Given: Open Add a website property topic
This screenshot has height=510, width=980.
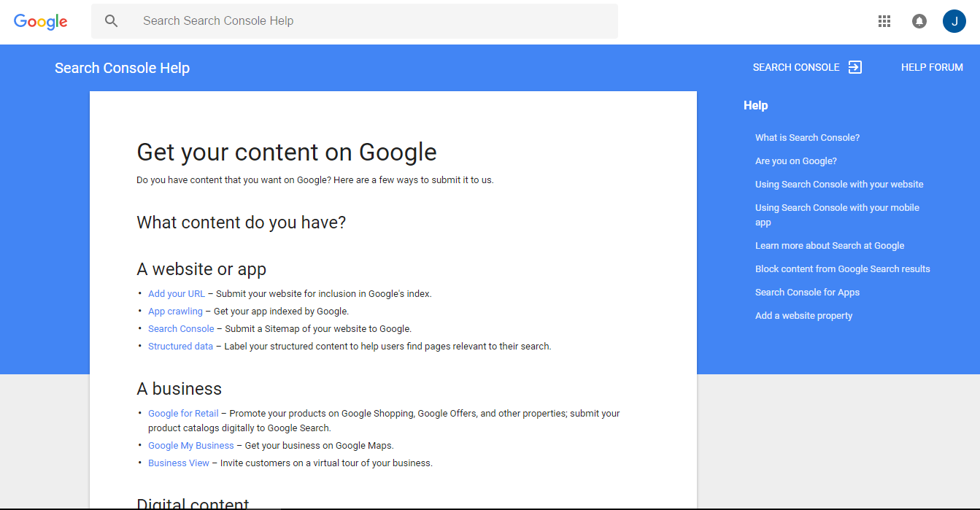Looking at the screenshot, I should [x=803, y=316].
